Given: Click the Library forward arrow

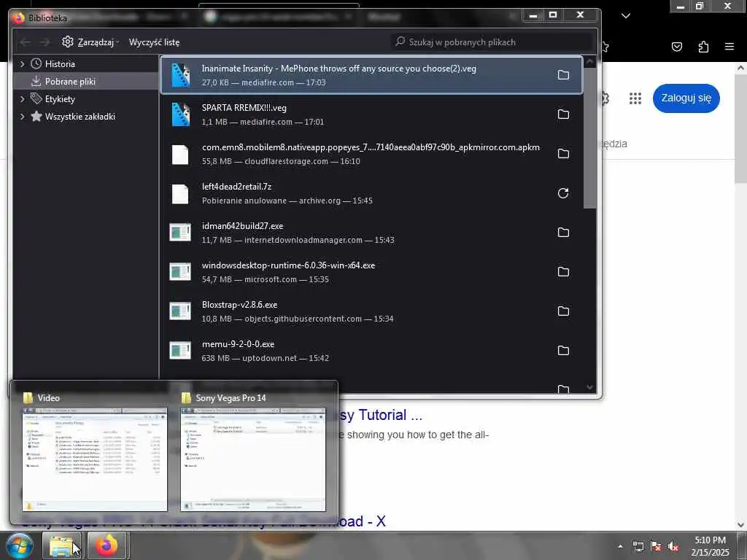Looking at the screenshot, I should 44,42.
